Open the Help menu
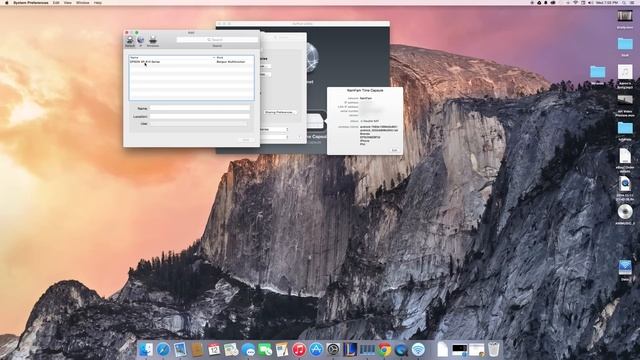Image resolution: width=640 pixels, height=360 pixels. pos(98,2)
